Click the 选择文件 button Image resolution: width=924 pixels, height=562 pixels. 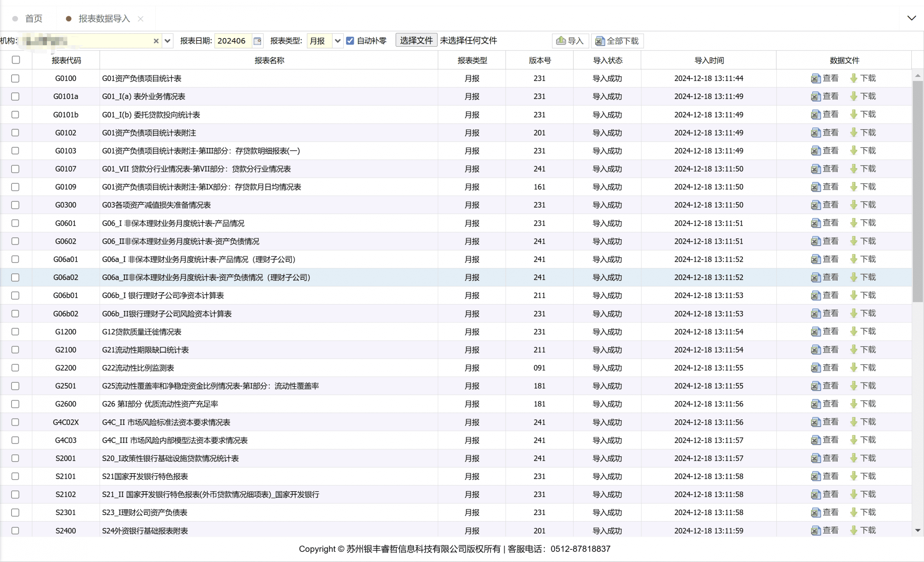[416, 40]
